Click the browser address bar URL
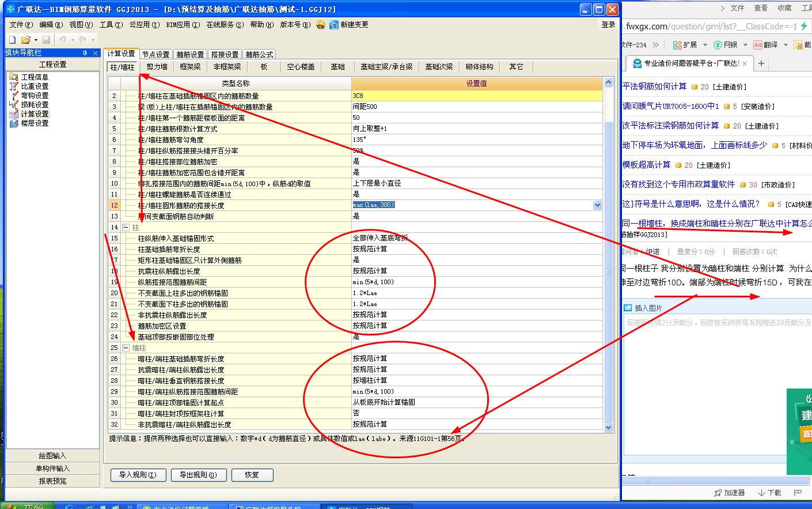Image resolution: width=812 pixels, height=509 pixels. pos(711,27)
